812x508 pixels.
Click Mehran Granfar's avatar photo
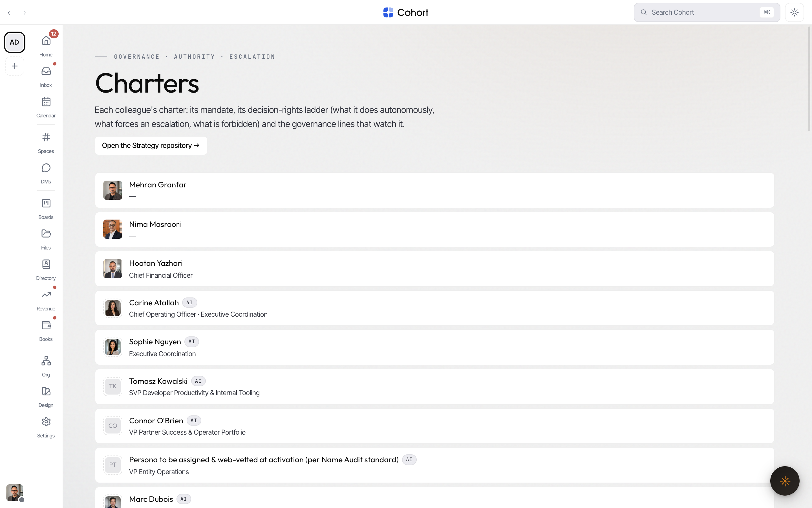[x=113, y=190]
